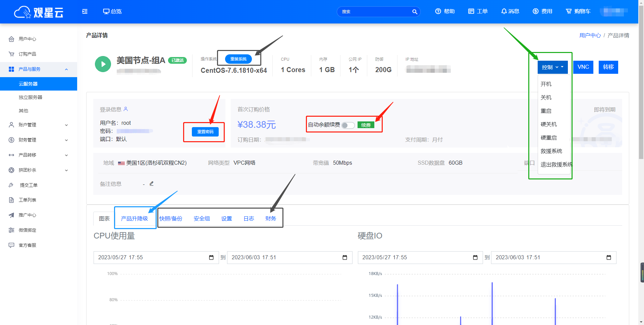644x325 pixels.
Task: Open calendar picker for CPU start date
Action: pos(211,258)
